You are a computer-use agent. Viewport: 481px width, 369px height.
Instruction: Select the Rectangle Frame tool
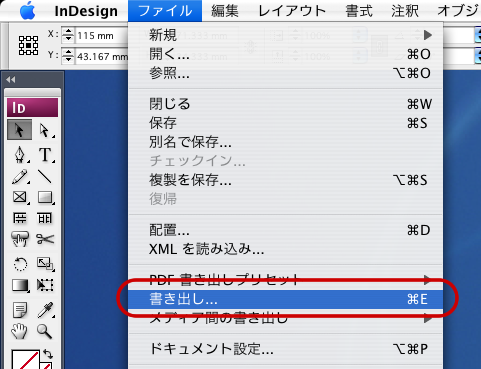pos(20,197)
